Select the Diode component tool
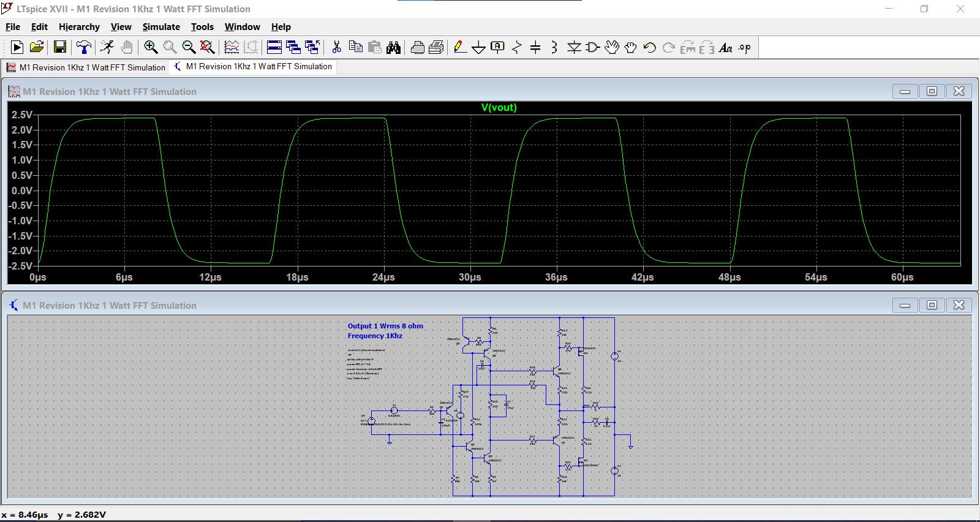 coord(574,47)
